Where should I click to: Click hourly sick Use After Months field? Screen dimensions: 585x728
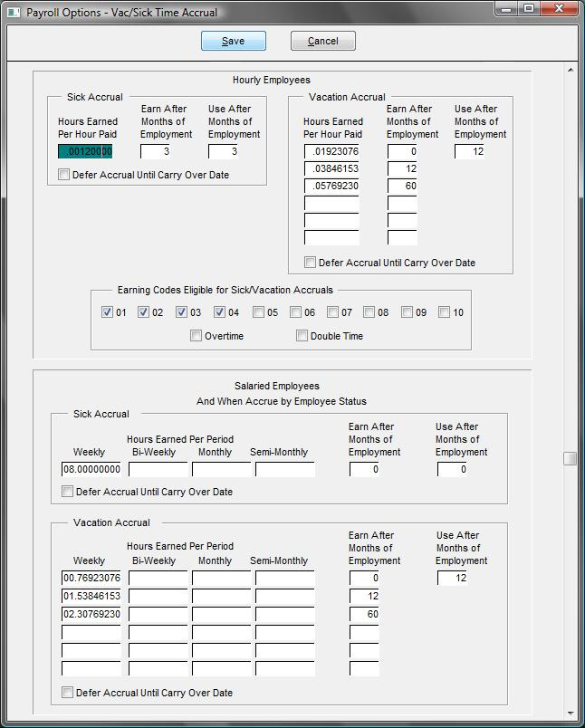[x=223, y=151]
